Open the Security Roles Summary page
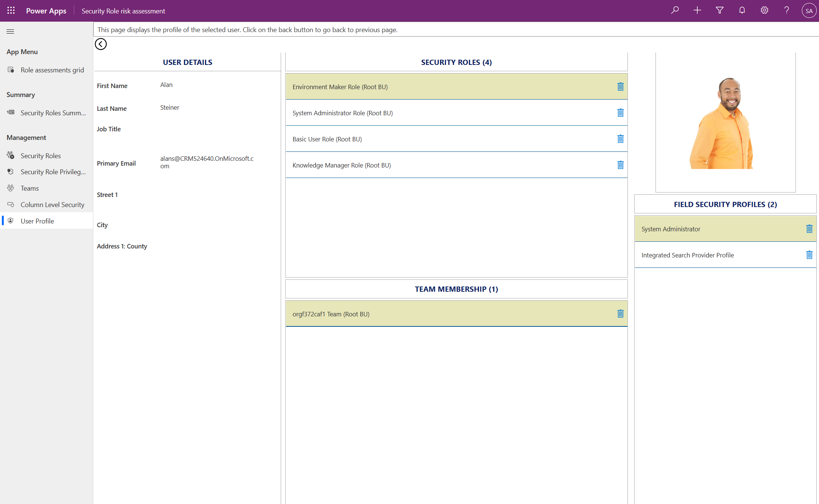This screenshot has width=819, height=504. (x=52, y=113)
